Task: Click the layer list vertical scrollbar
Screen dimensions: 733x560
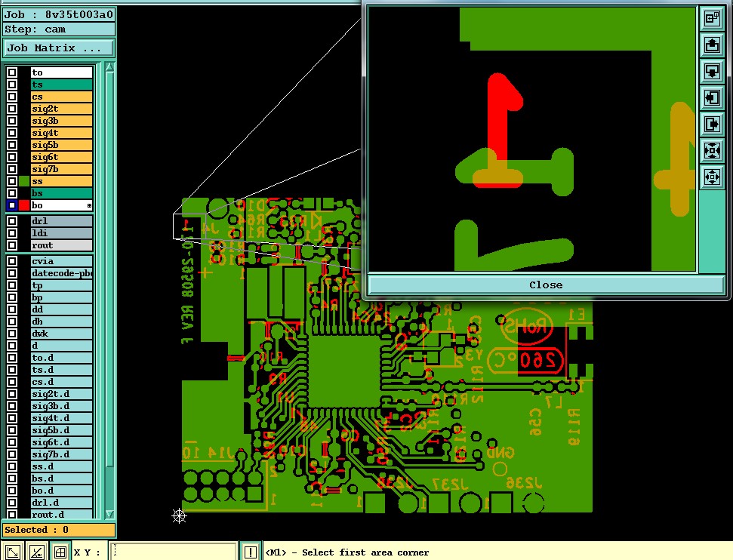Action: 109,290
